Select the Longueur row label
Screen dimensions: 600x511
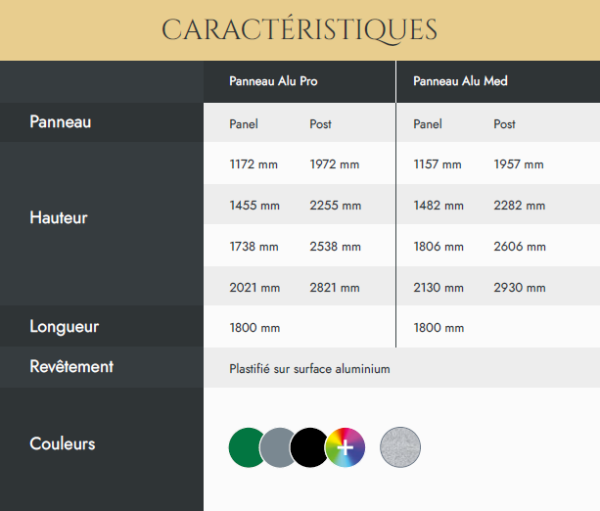pyautogui.click(x=64, y=327)
